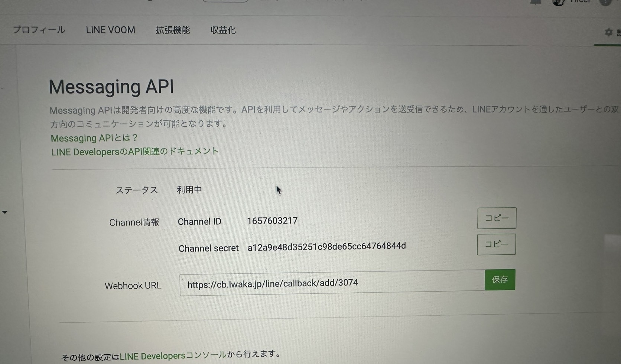Click the settings gear icon

pos(608,32)
